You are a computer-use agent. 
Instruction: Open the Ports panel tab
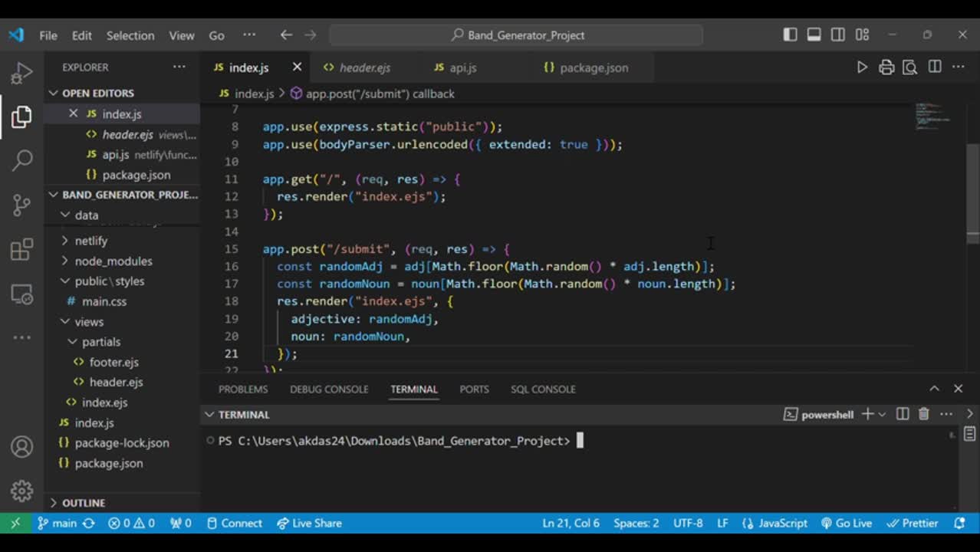[x=474, y=389]
